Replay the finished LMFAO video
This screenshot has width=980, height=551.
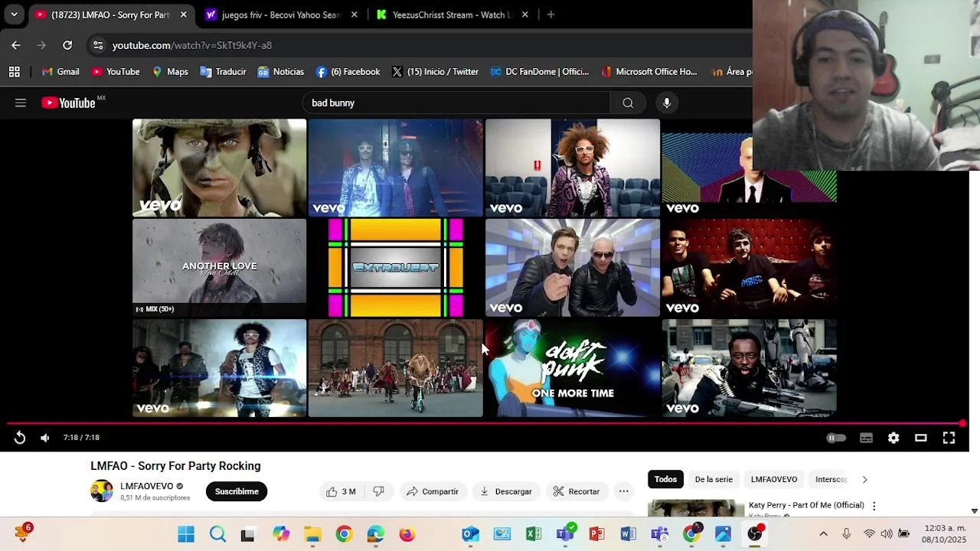20,438
